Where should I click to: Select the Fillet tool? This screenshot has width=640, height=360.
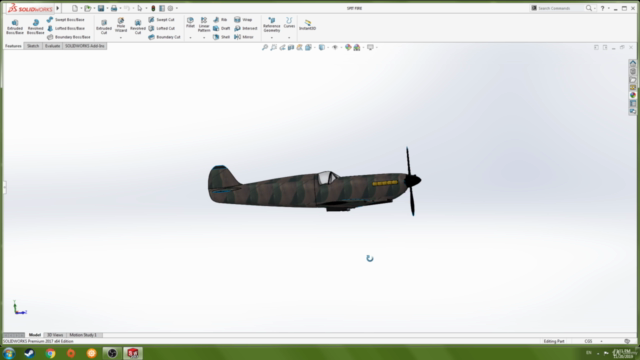(x=190, y=22)
